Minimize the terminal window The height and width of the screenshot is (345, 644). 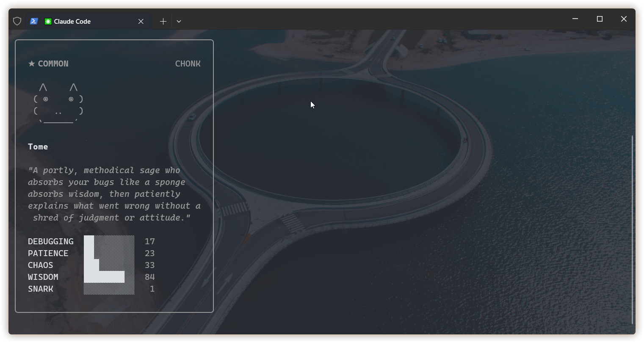[x=575, y=19]
